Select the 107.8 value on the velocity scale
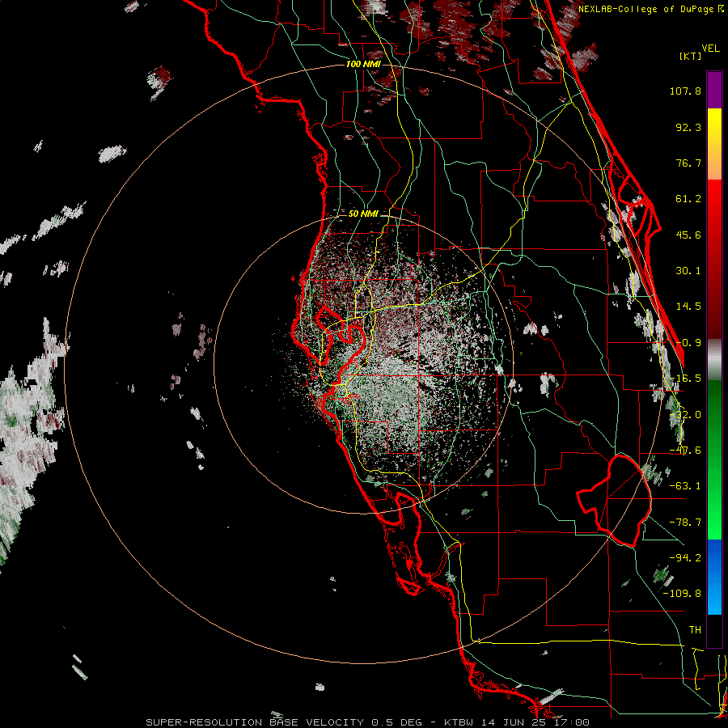Screen dimensions: 728x728 (685, 91)
